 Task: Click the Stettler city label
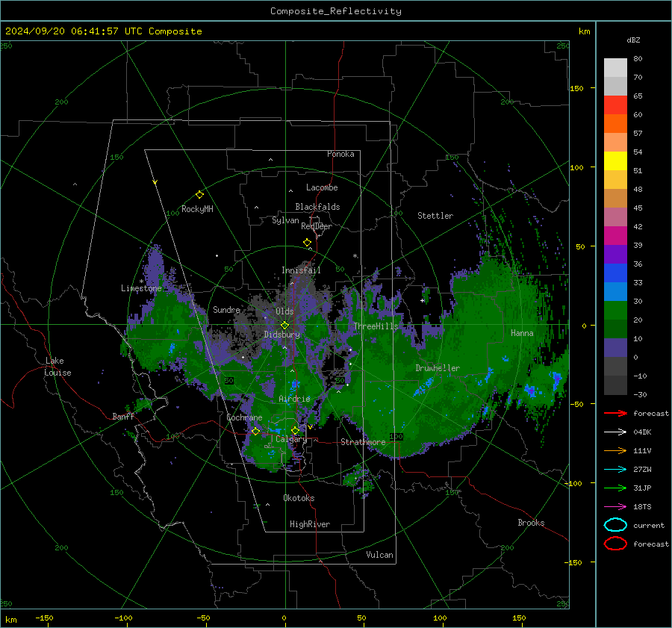[x=435, y=216]
